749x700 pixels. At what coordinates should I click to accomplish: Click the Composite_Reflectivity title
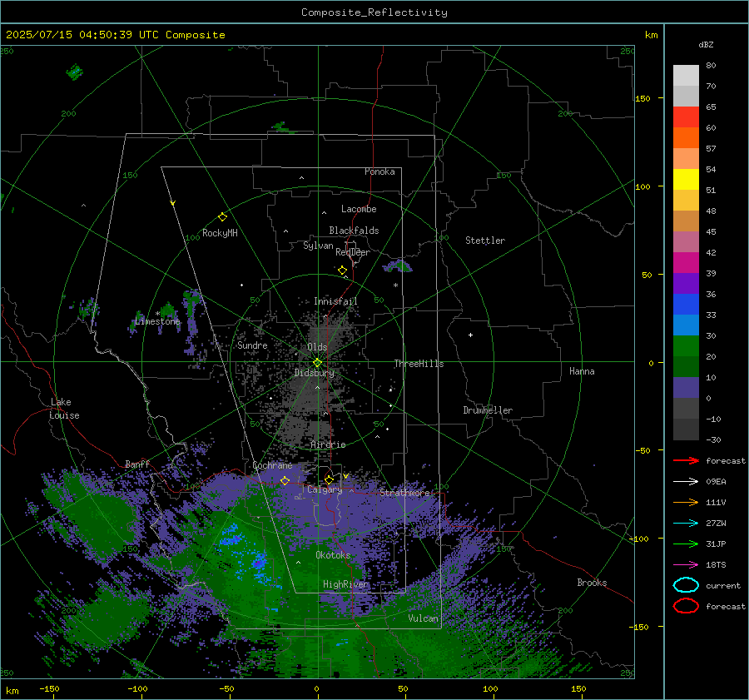click(374, 12)
